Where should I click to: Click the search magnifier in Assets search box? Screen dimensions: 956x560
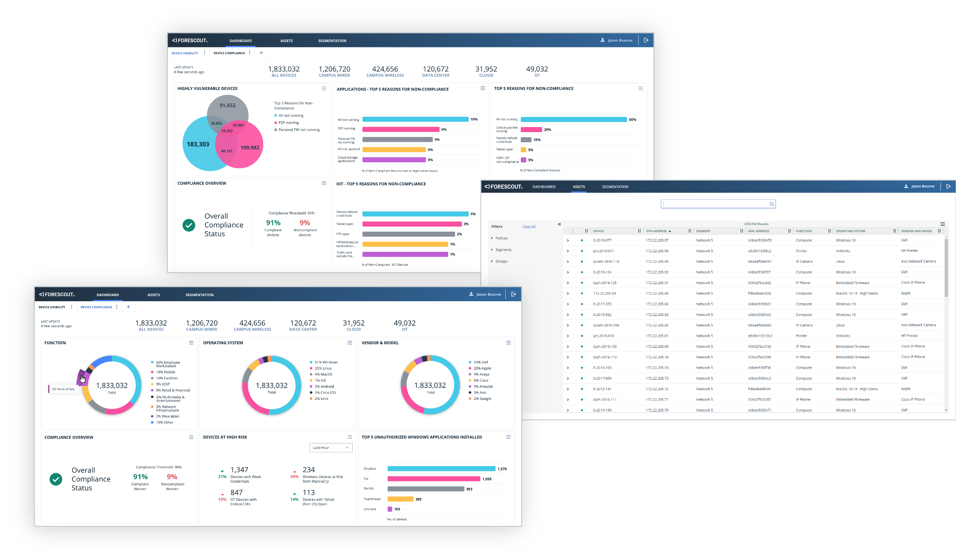772,204
